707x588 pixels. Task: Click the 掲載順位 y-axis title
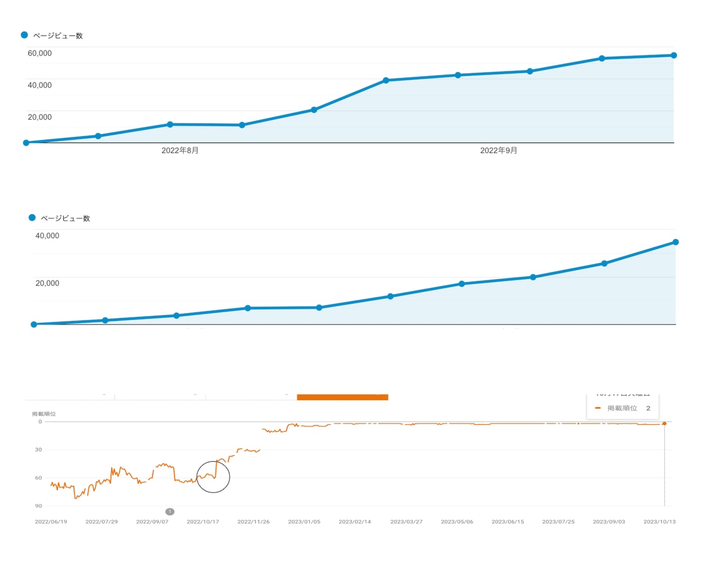(44, 414)
